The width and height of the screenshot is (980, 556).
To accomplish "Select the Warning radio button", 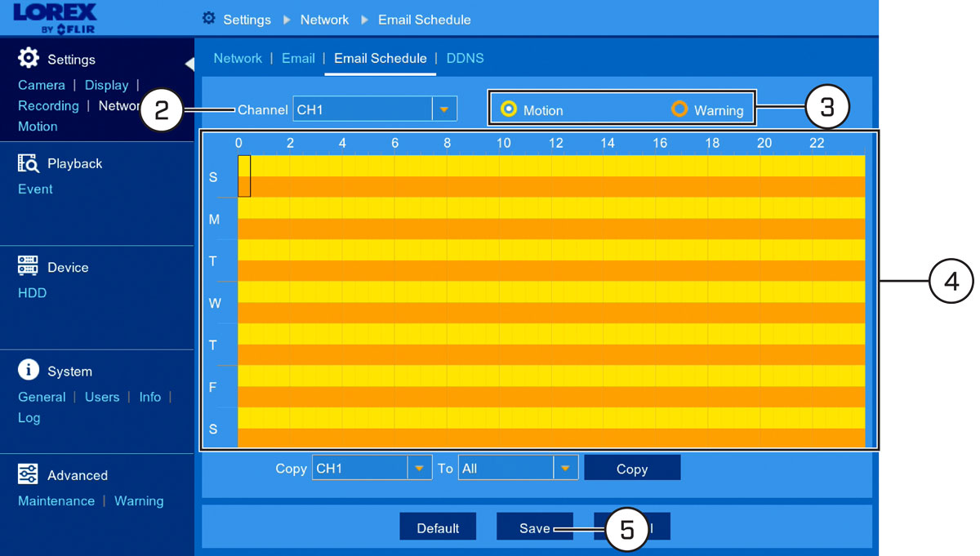I will [679, 109].
